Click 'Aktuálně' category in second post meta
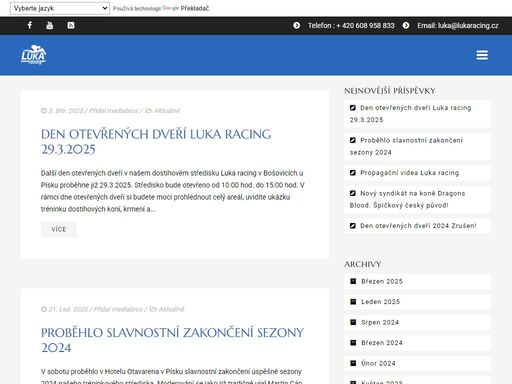512x384 pixels. [171, 309]
